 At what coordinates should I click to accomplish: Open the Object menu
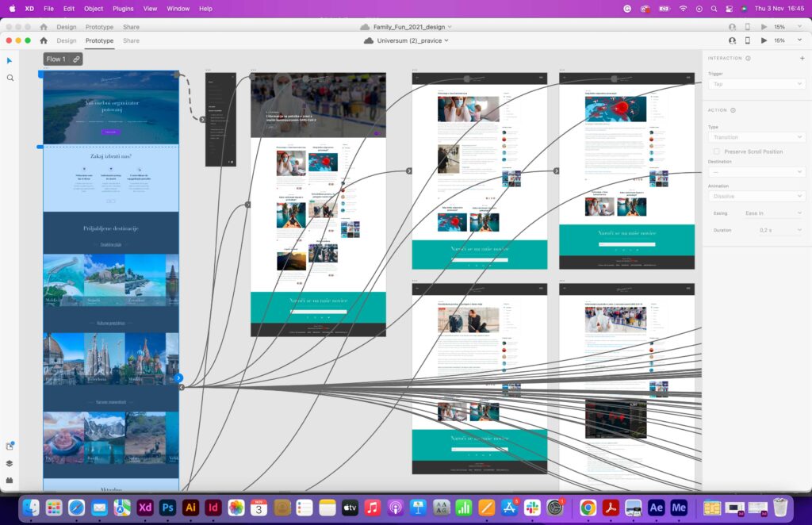point(94,9)
